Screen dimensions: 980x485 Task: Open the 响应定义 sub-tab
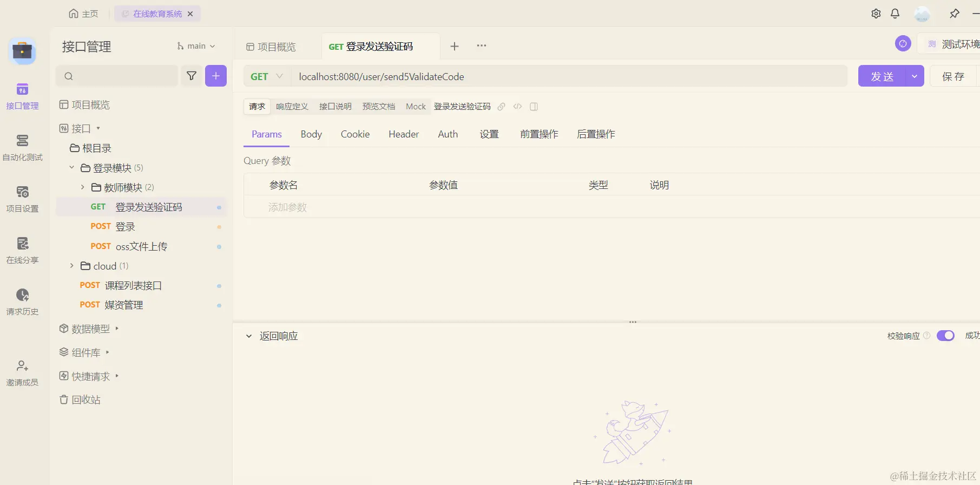pyautogui.click(x=292, y=107)
